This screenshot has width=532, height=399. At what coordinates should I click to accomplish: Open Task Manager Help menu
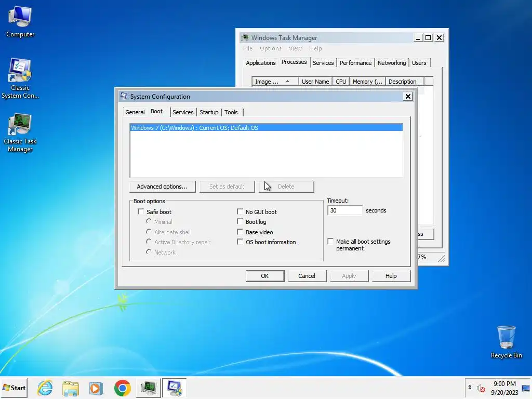click(315, 48)
